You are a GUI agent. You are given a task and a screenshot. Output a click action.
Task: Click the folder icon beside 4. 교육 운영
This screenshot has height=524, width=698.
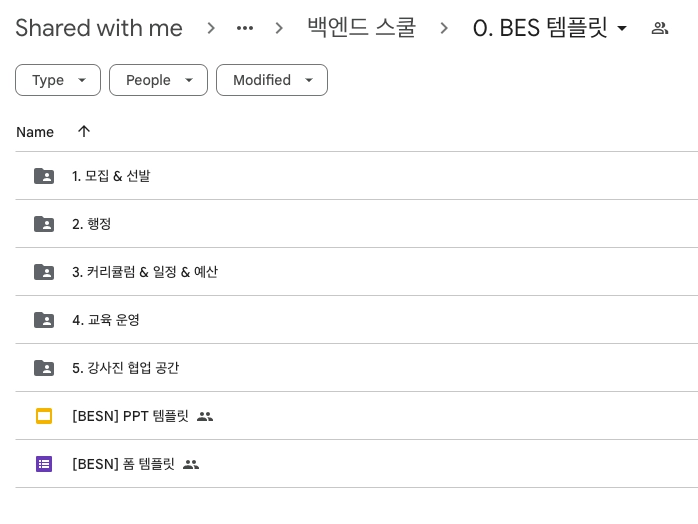click(44, 320)
